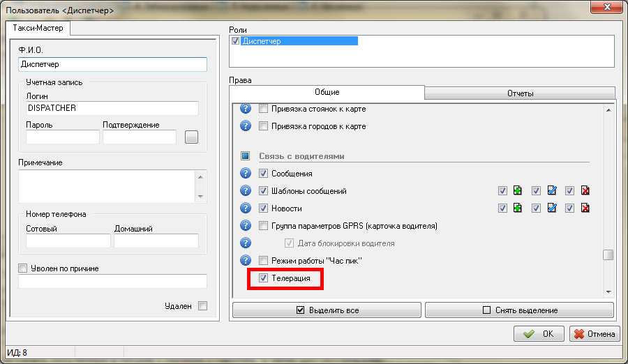The image size is (628, 364).
Task: Tick the Удален checkbox
Action: (202, 305)
